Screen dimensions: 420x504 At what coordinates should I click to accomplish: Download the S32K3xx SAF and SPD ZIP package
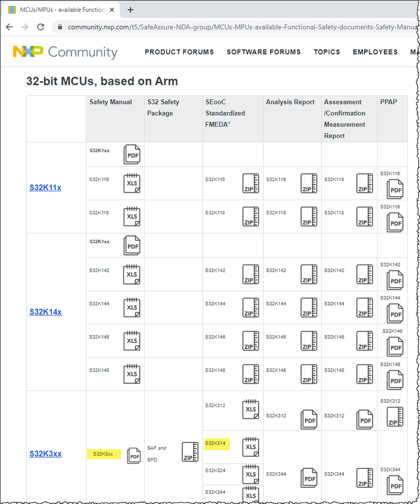tap(189, 453)
